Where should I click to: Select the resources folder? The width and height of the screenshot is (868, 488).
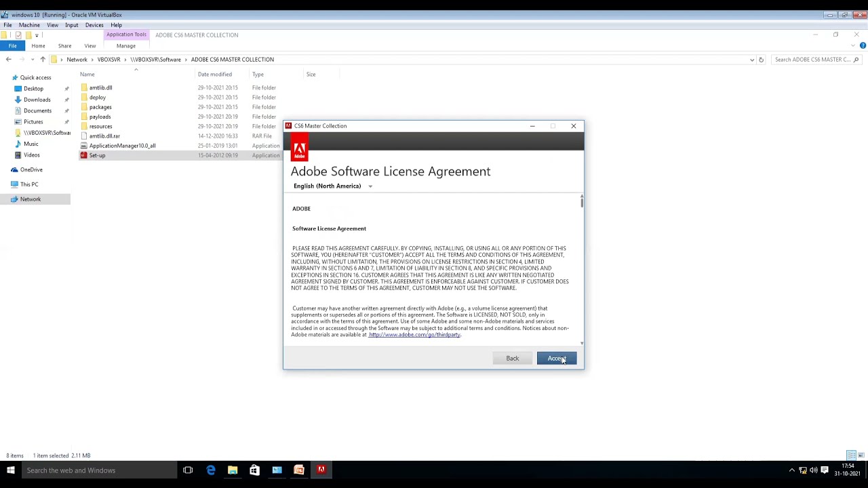100,126
